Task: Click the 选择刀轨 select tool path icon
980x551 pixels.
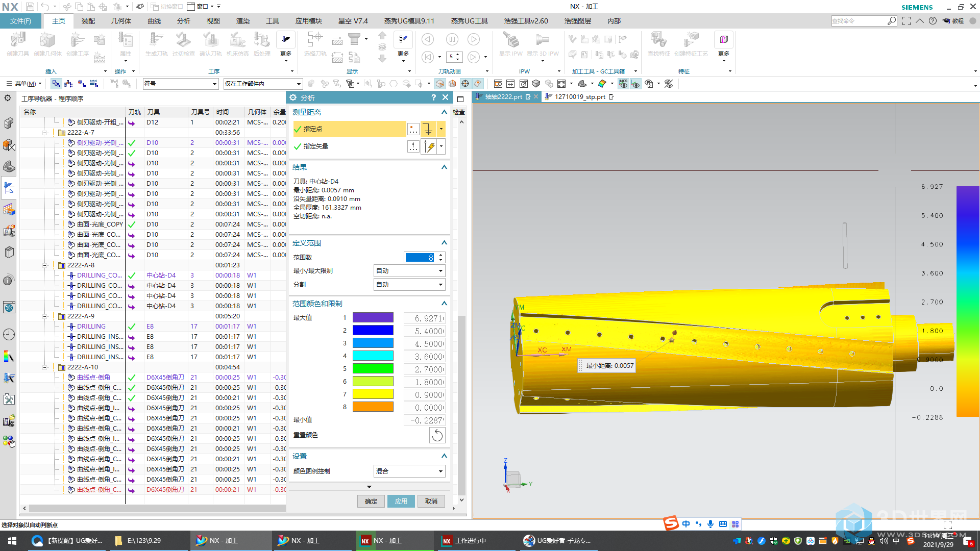Action: [x=315, y=44]
